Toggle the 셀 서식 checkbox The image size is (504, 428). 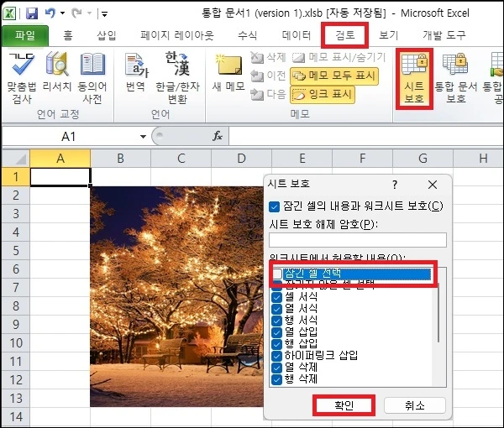coord(276,297)
